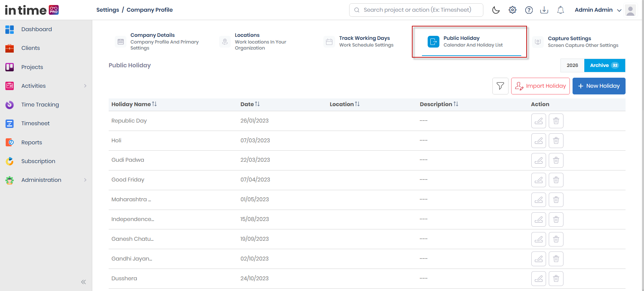This screenshot has width=644, height=291.
Task: Delete the Holi holiday
Action: 556,141
